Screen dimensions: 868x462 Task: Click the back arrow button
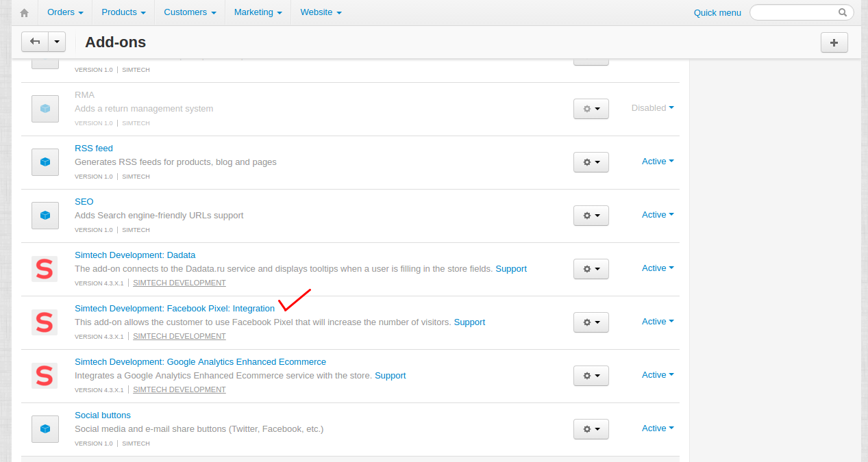35,42
